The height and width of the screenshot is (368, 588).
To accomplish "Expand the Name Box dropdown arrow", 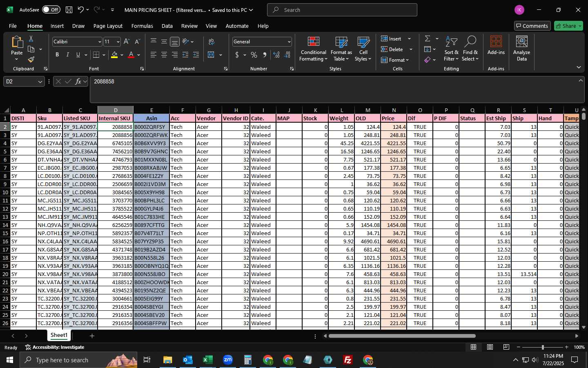I will pyautogui.click(x=40, y=81).
